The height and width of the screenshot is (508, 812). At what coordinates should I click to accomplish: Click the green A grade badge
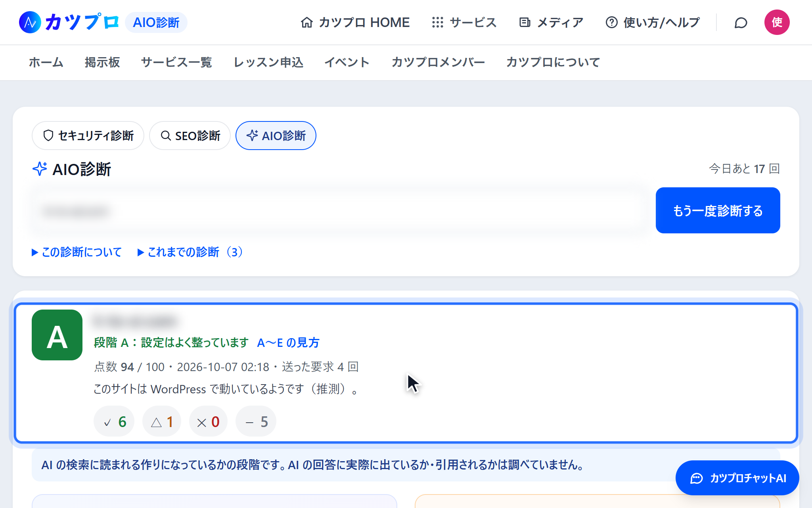(x=57, y=335)
